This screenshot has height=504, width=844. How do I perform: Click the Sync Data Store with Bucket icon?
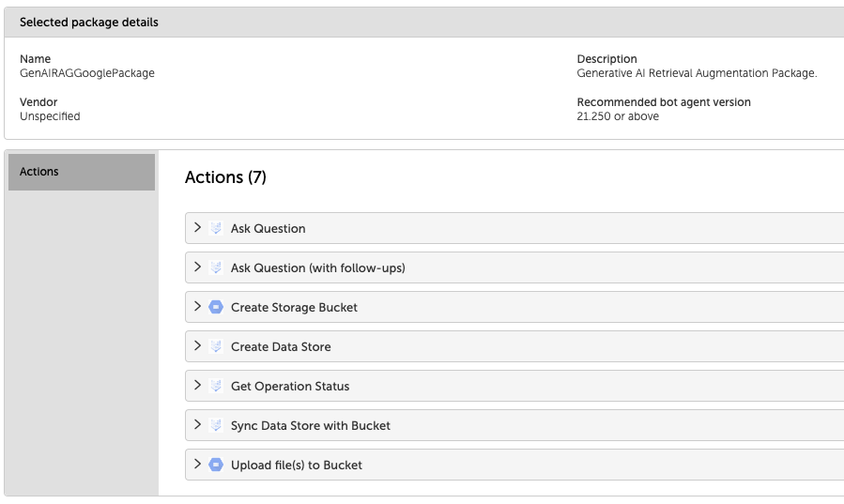click(x=216, y=425)
